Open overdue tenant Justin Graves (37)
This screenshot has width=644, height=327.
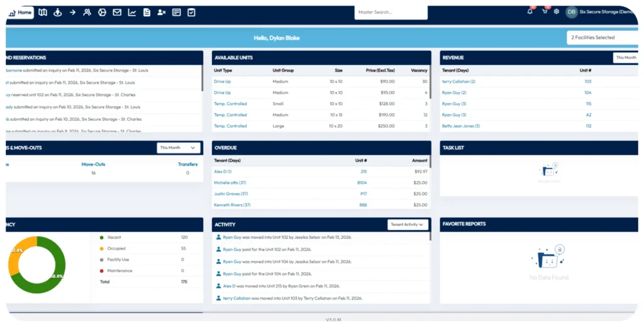click(231, 194)
